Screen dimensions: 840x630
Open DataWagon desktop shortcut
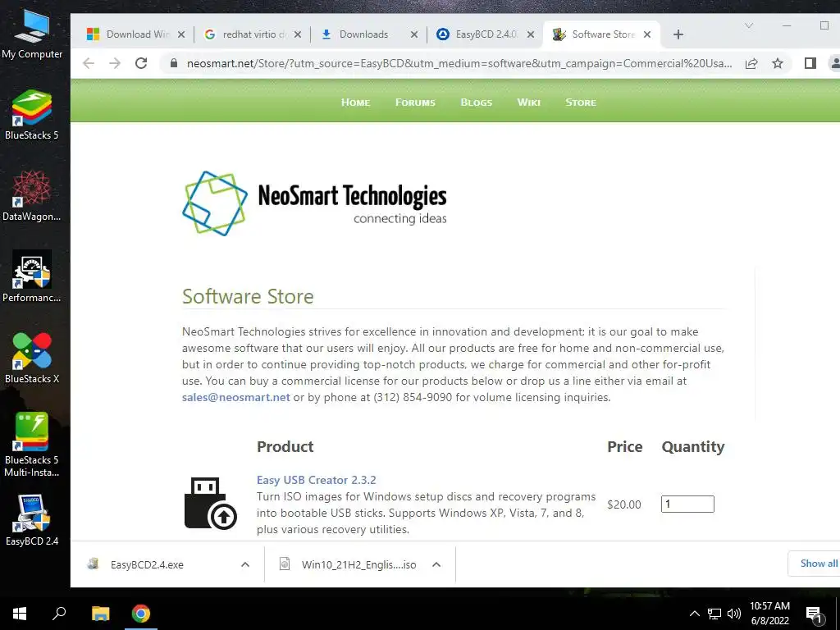click(32, 196)
